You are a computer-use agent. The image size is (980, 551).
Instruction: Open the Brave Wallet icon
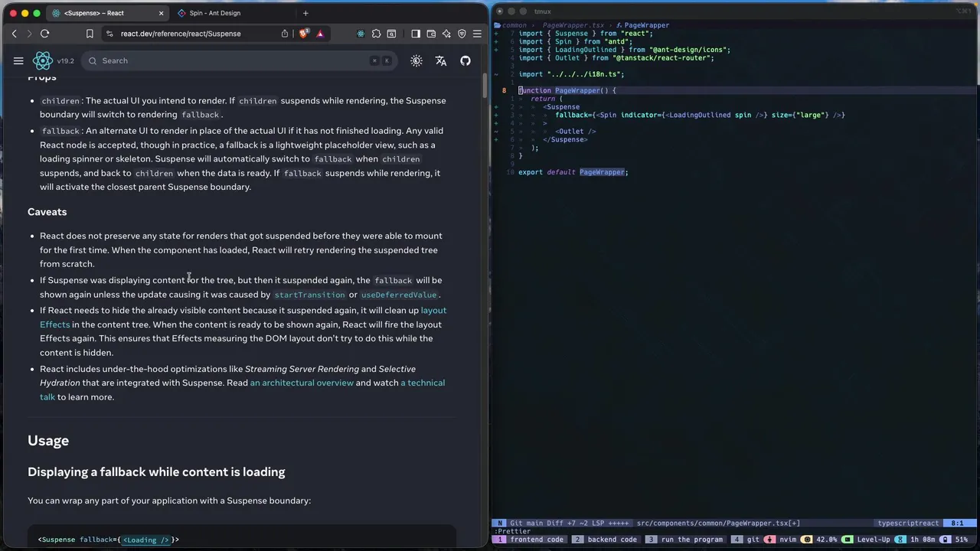point(431,34)
